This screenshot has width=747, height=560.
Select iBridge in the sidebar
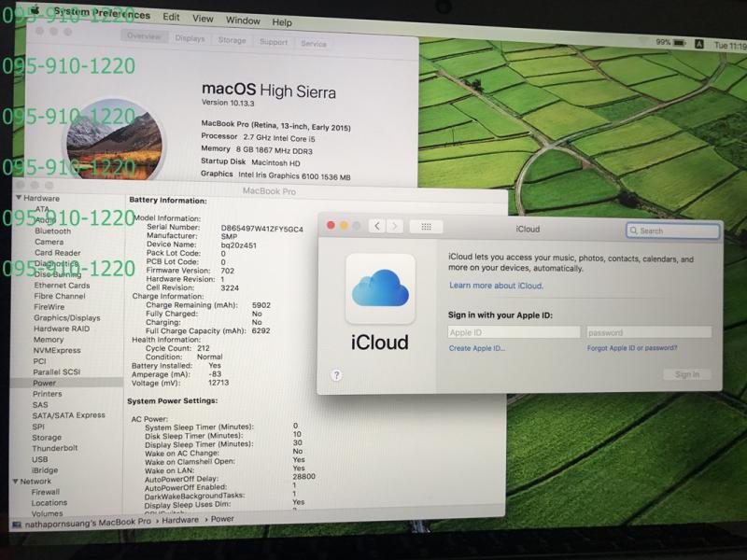click(45, 470)
